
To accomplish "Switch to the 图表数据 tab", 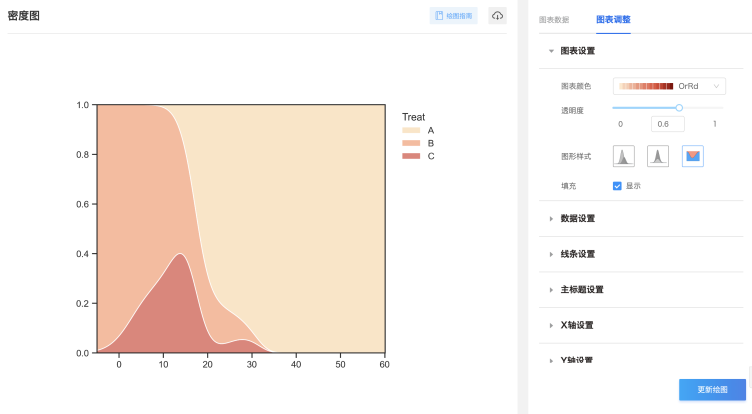I will coord(553,19).
